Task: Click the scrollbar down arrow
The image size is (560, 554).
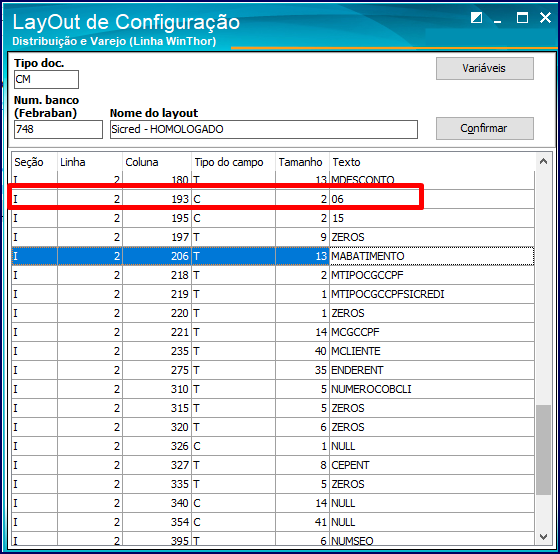Action: (543, 536)
